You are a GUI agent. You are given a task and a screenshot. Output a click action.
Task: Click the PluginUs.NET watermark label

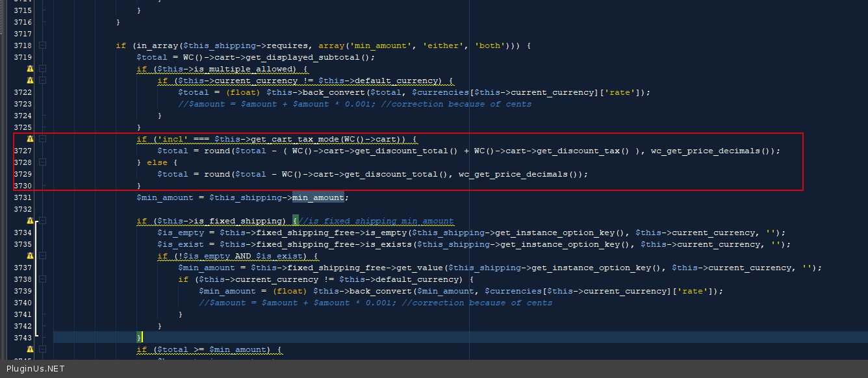[x=35, y=369]
